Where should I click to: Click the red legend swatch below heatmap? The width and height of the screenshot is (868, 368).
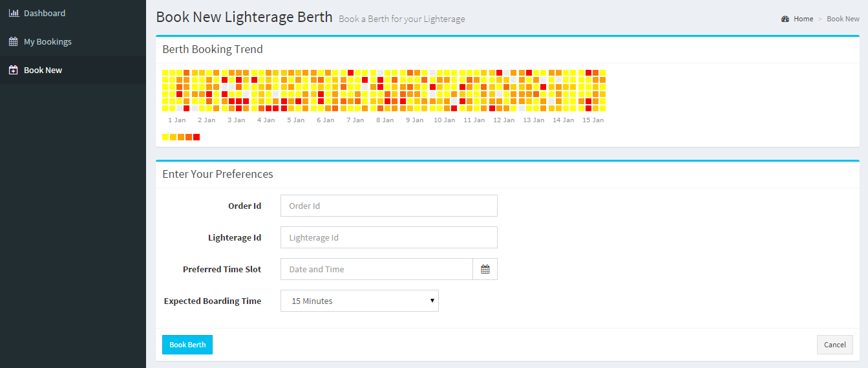(196, 137)
